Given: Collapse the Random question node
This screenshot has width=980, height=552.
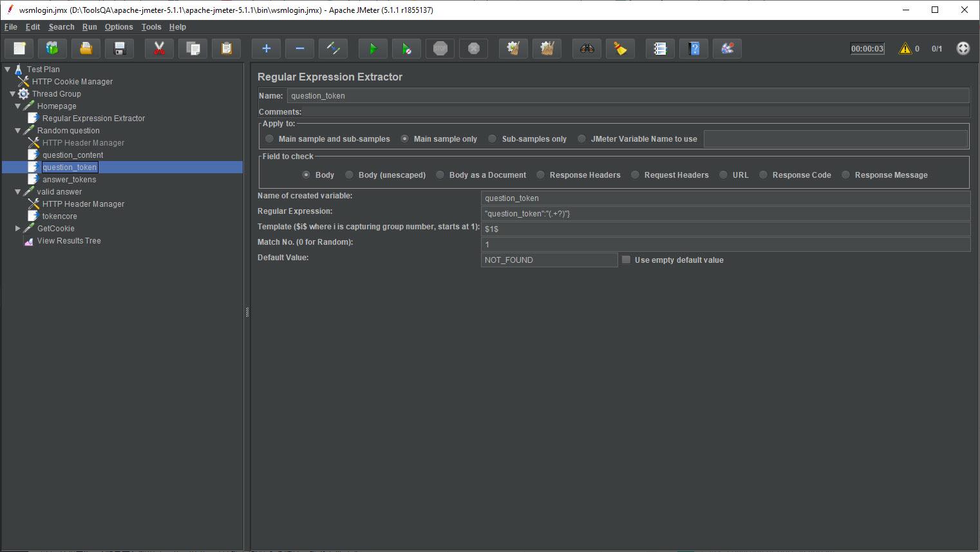Looking at the screenshot, I should tap(18, 131).
